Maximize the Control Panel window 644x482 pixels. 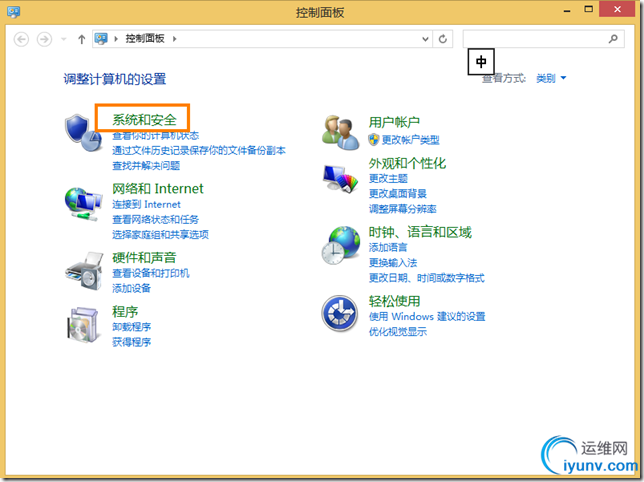[589, 10]
